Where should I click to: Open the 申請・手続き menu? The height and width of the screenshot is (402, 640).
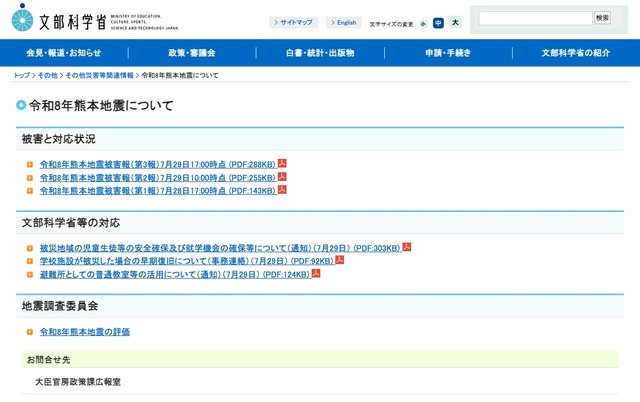pos(448,53)
